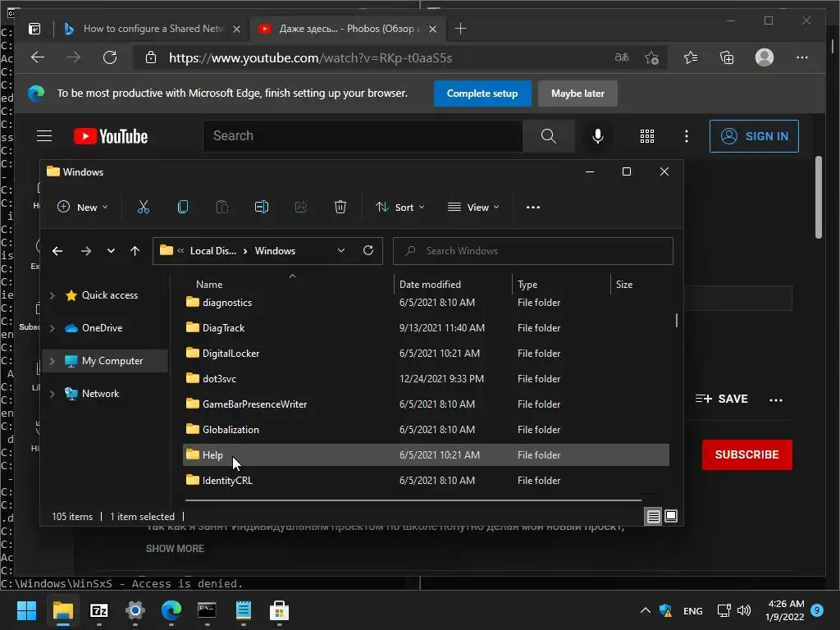
Task: Open 7-Zip from the taskbar
Action: coord(99,610)
